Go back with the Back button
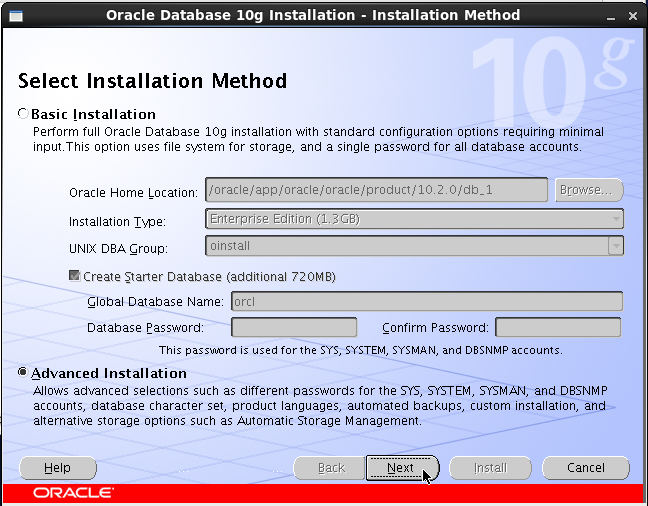This screenshot has height=506, width=648. click(x=331, y=468)
